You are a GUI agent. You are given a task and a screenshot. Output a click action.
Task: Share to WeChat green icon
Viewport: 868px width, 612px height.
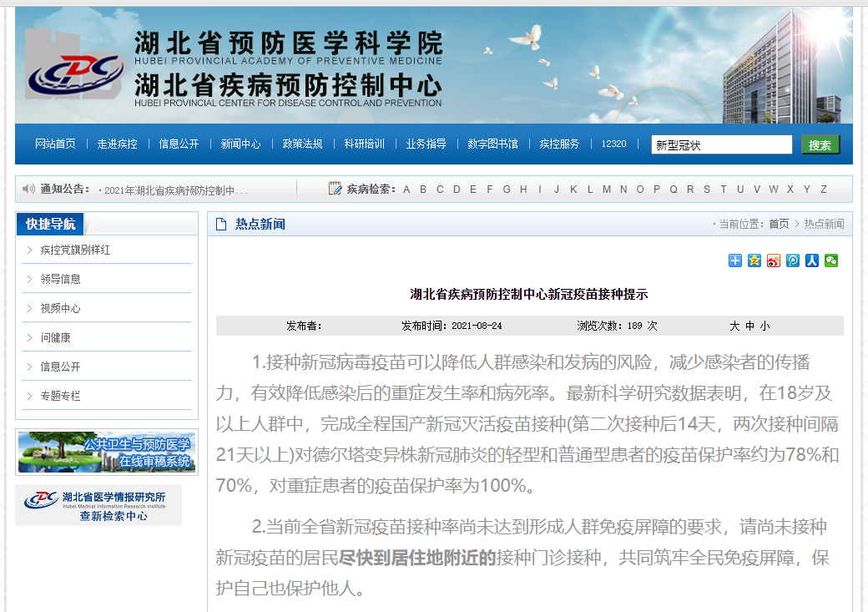(831, 260)
